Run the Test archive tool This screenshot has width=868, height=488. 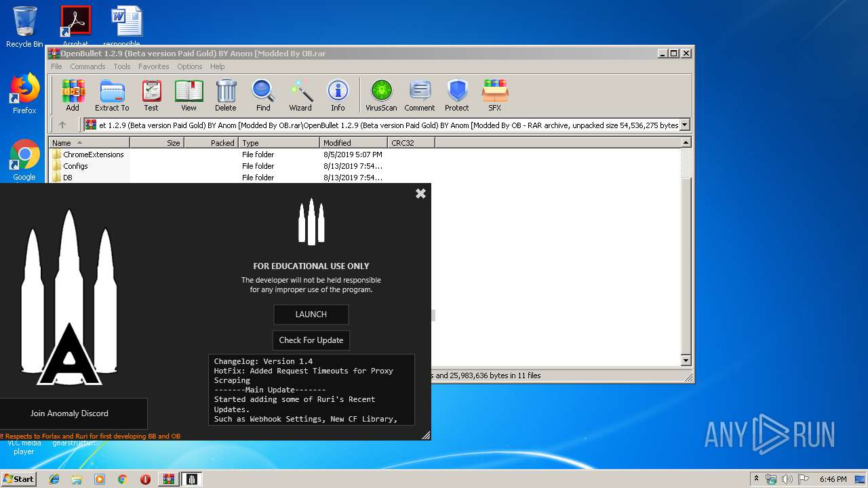[x=151, y=96]
